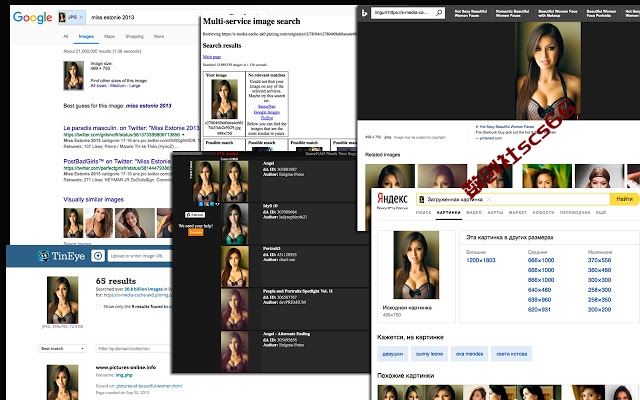
Task: Click the orange Donate button in SauceNAO
Action: pos(196,232)
